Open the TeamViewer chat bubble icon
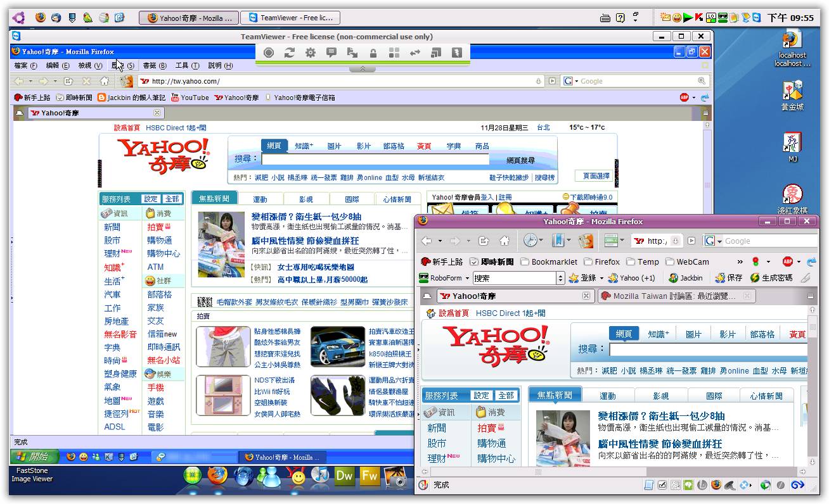 tap(331, 53)
